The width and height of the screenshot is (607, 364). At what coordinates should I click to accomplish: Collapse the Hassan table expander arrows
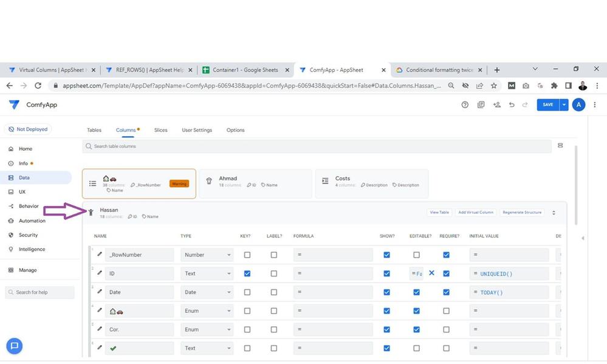click(554, 213)
